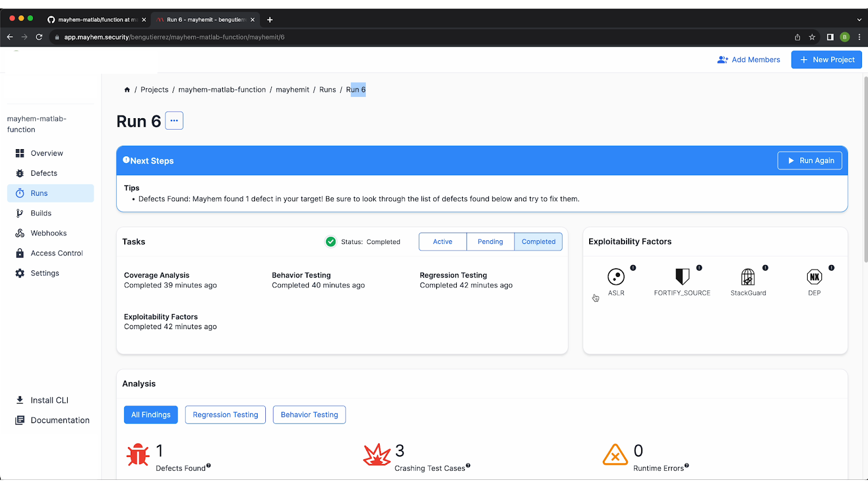Viewport: 868px width, 488px height.
Task: Open mayhemit breadcrumb link
Action: 292,90
